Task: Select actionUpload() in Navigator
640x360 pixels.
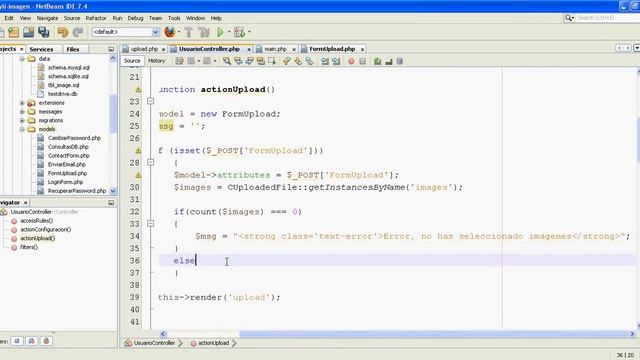Action: (38, 238)
